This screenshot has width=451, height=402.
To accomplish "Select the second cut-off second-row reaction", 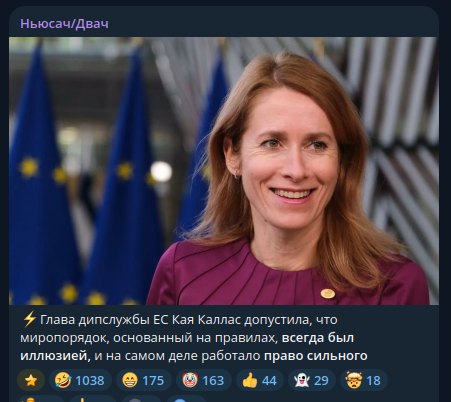I will [92, 399].
